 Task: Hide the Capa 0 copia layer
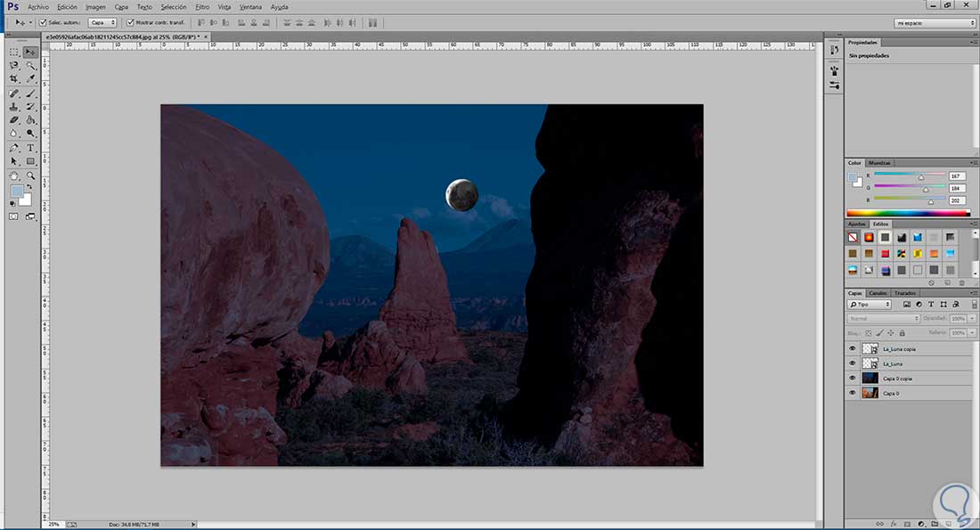click(x=852, y=378)
